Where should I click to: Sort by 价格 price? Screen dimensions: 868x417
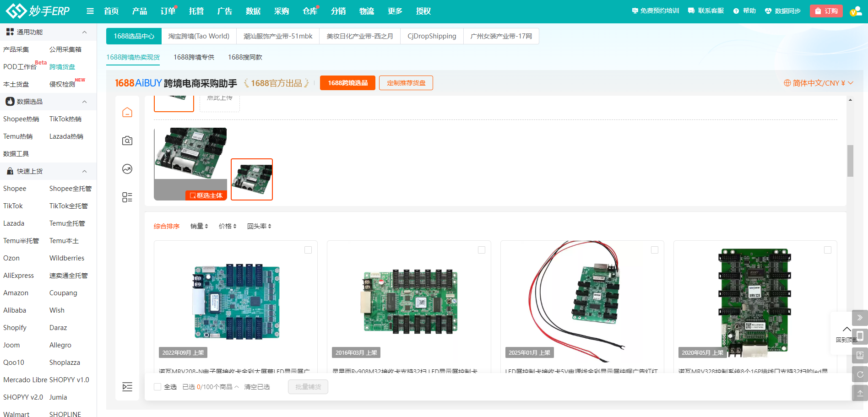[228, 226]
